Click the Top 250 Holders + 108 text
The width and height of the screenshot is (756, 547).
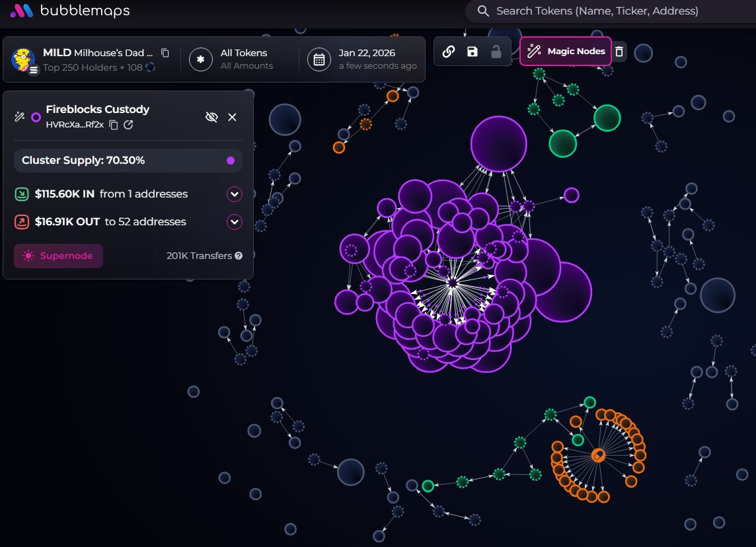point(93,67)
